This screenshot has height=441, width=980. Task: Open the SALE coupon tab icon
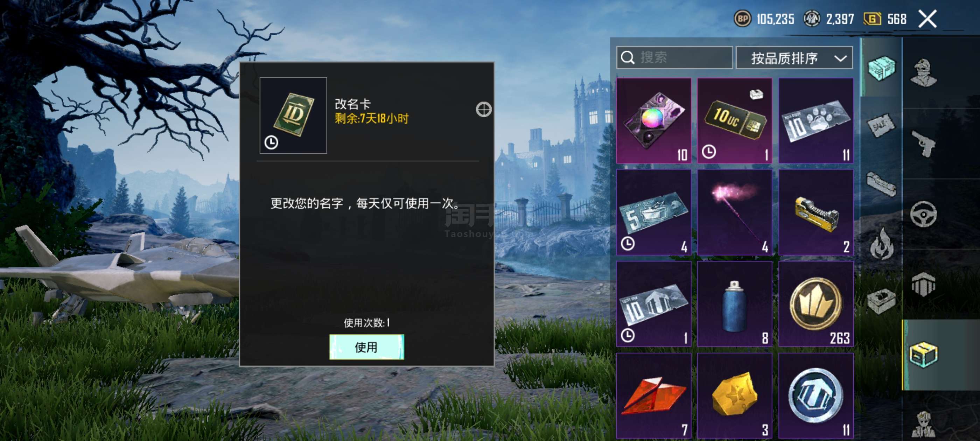(881, 125)
